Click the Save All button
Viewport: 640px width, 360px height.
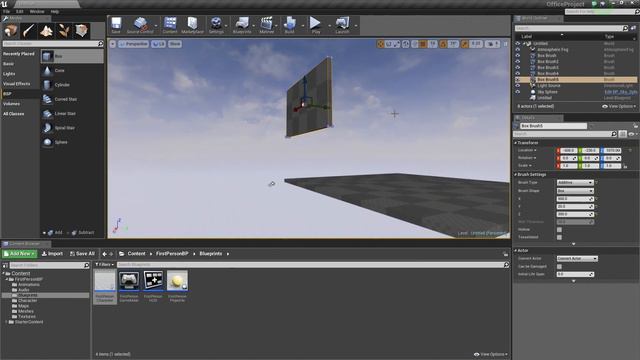[x=82, y=254]
